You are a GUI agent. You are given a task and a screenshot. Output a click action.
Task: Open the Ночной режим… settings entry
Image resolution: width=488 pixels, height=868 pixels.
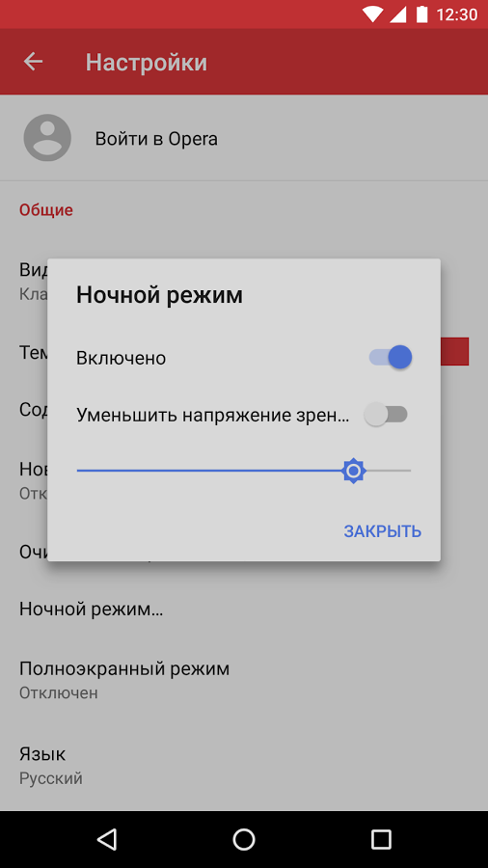click(244, 610)
